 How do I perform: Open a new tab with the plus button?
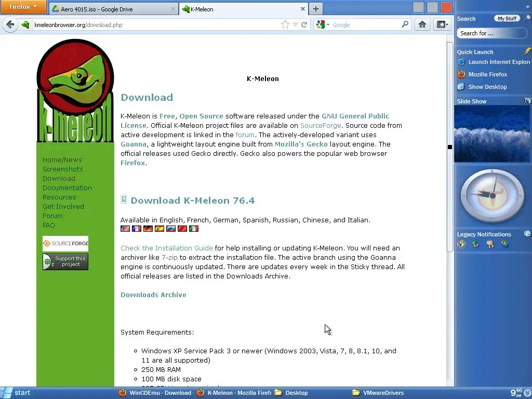pyautogui.click(x=315, y=9)
